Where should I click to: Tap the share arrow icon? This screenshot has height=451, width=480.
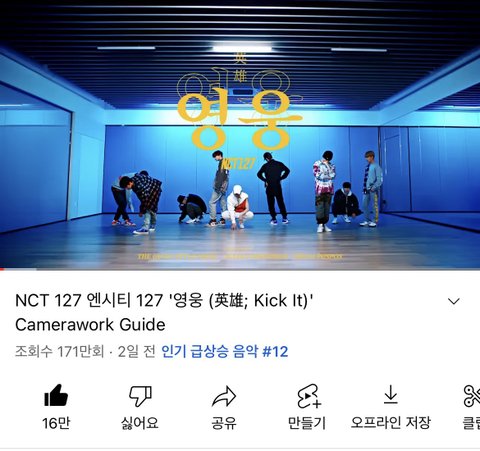[x=224, y=396]
